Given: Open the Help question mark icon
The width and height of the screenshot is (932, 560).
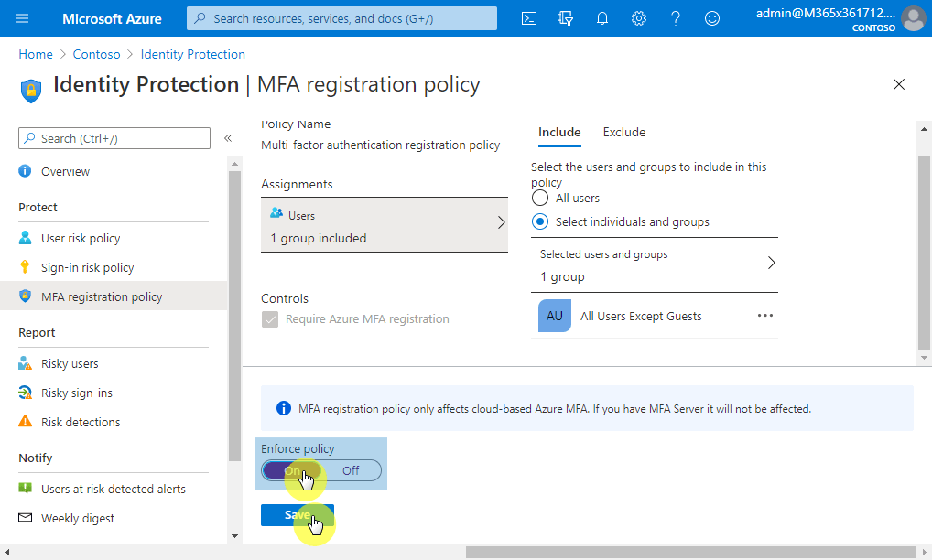Looking at the screenshot, I should coord(676,18).
